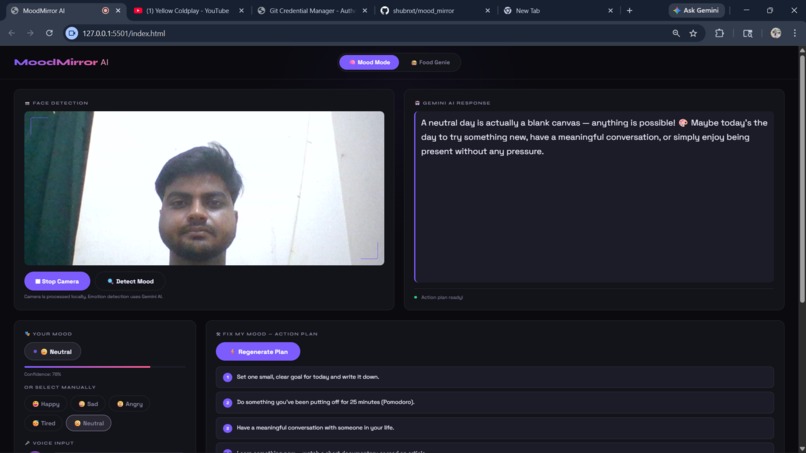806x453 pixels.
Task: Click the MoodMirror AI logo
Action: pos(61,62)
